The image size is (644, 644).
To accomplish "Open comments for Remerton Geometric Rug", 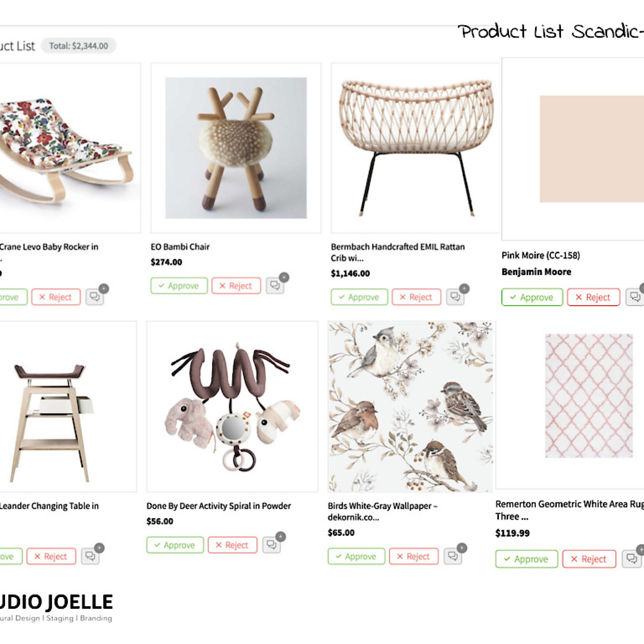I will (631, 559).
